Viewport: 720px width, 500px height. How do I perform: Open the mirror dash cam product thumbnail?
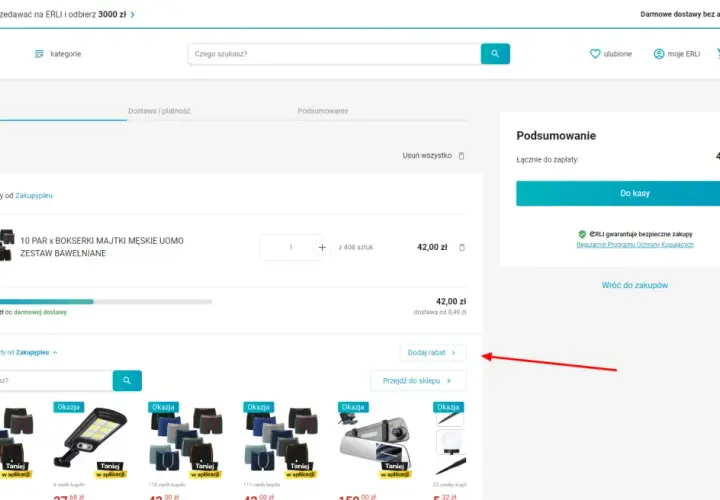pos(375,440)
